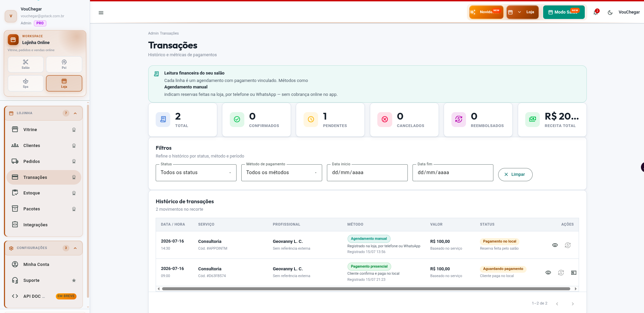The image size is (644, 313).
Task: Click sidebar vertical scrollbar
Action: [88, 201]
